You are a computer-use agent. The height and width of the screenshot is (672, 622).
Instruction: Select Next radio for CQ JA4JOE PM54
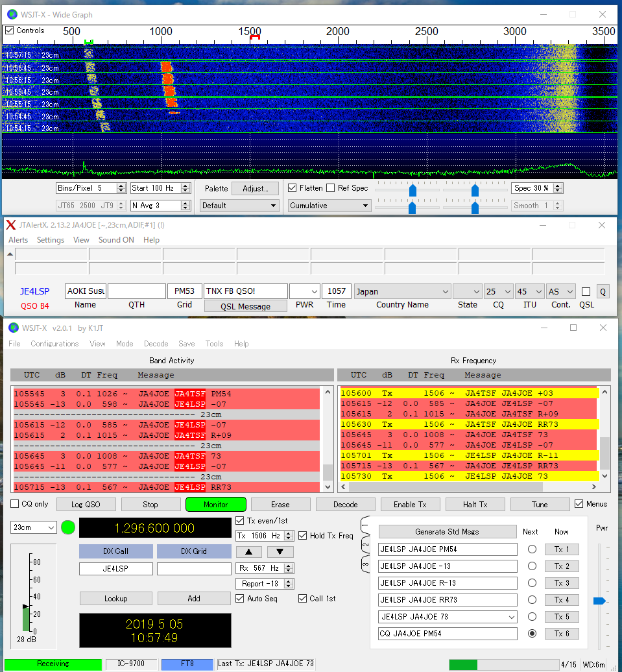pyautogui.click(x=532, y=634)
